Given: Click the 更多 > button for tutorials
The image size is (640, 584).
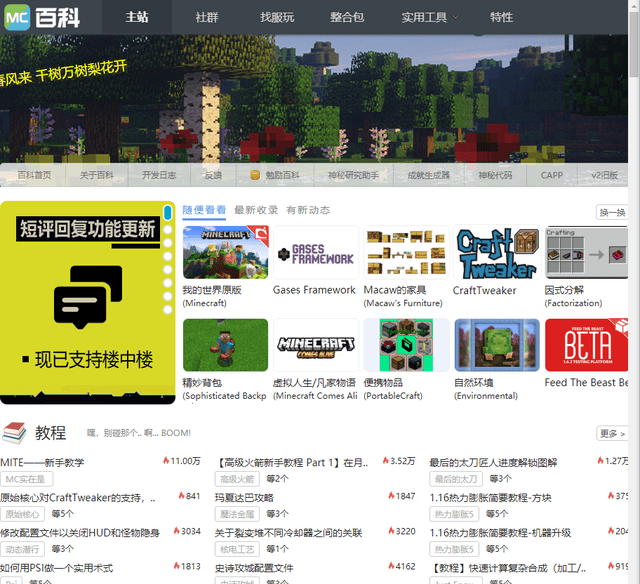Looking at the screenshot, I should (x=612, y=433).
